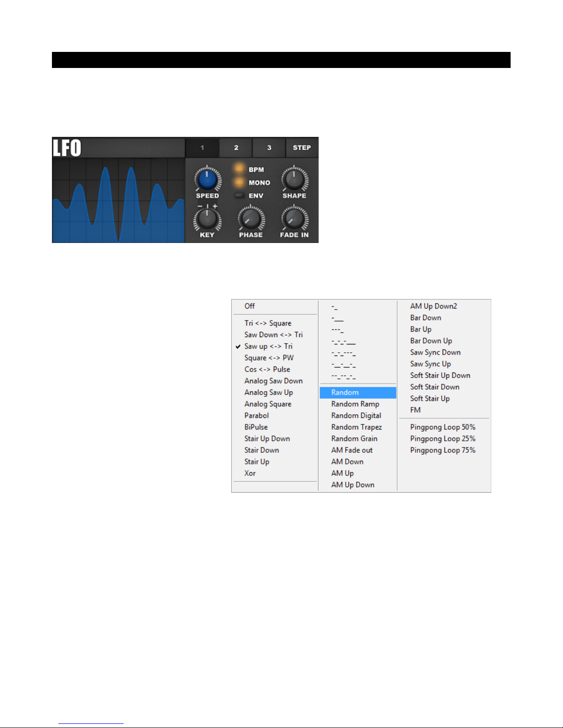Select AM Up Down2 waveform
The width and height of the screenshot is (563, 728).
tap(434, 306)
